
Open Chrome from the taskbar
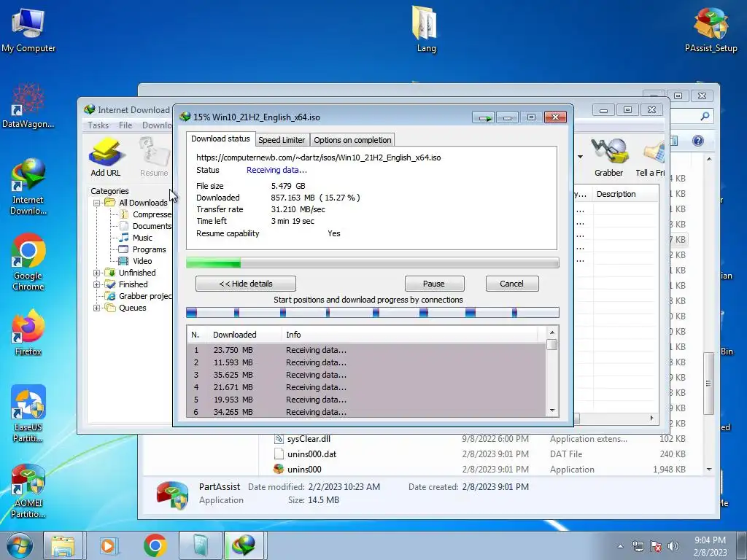(155, 545)
